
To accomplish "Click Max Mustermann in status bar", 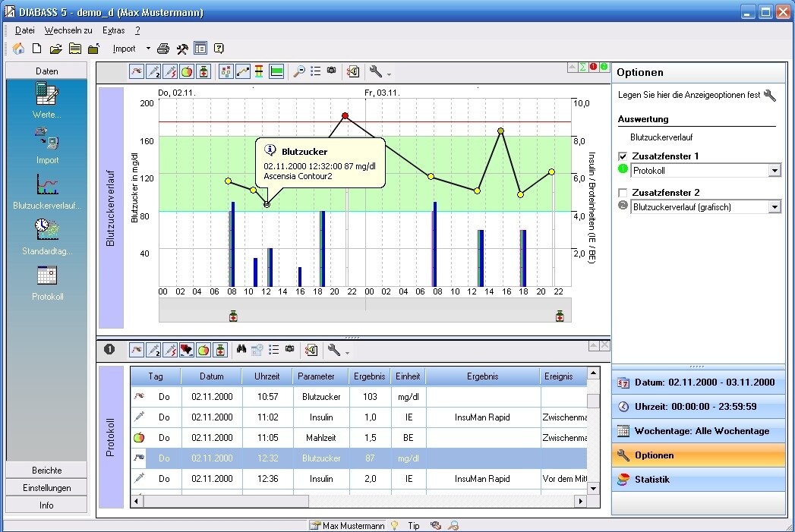I will tap(348, 526).
